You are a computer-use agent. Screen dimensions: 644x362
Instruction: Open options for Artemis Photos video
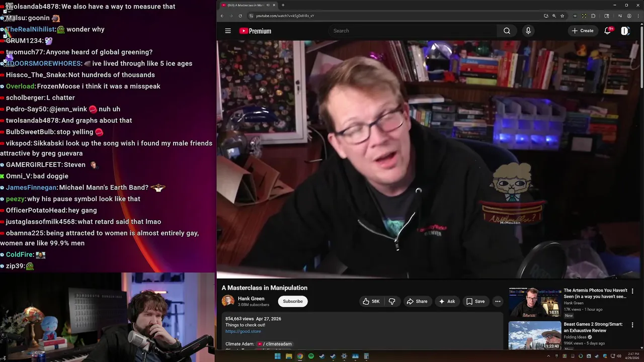[x=632, y=291]
